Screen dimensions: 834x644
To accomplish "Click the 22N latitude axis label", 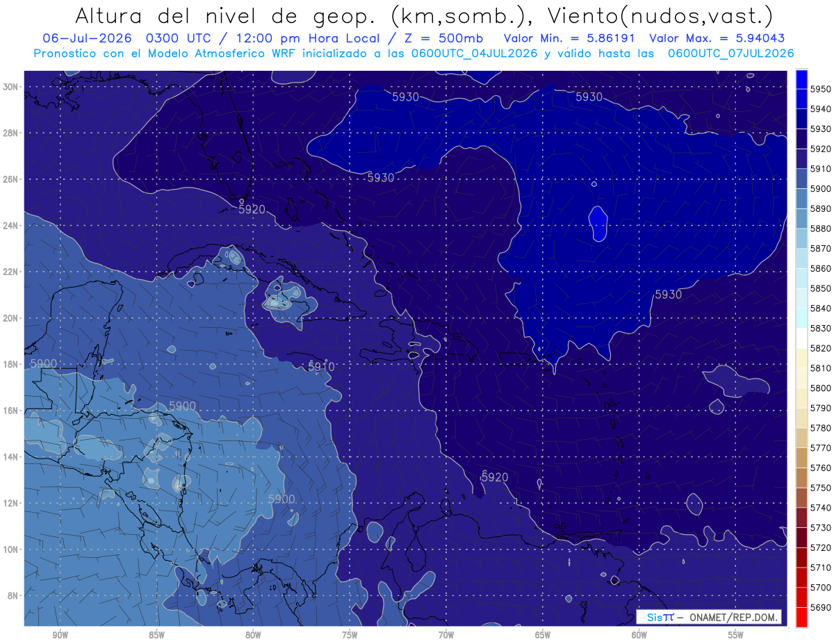I will 10,272.
